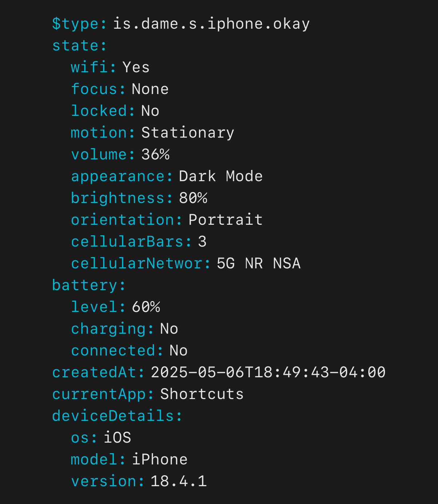Click the volume 36% value
438x504 pixels.
(155, 155)
